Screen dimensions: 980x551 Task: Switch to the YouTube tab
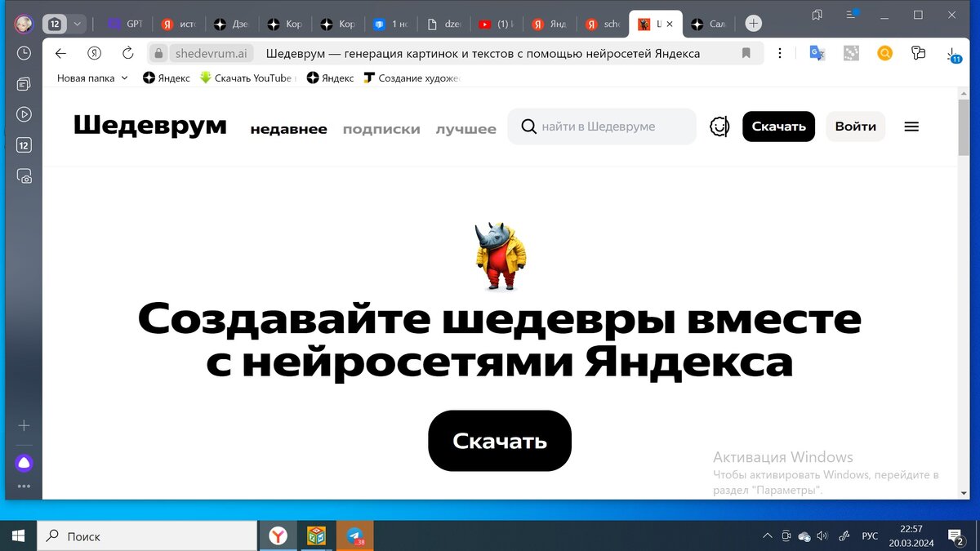(x=496, y=24)
